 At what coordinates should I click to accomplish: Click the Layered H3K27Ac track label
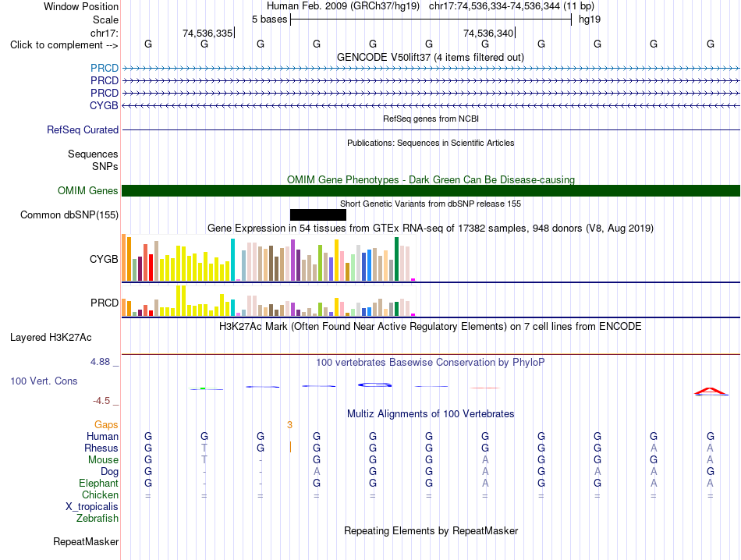(x=51, y=338)
